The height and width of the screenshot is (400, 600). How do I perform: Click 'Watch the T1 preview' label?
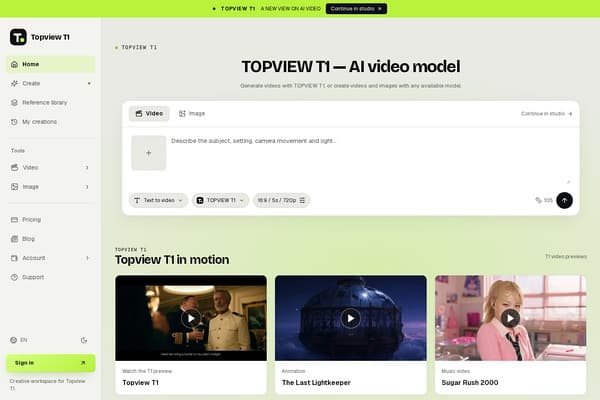click(x=147, y=371)
